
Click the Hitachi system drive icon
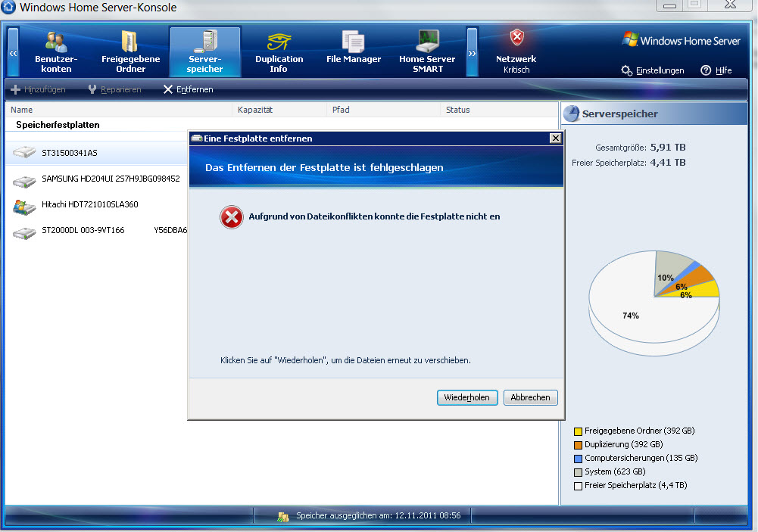24,207
